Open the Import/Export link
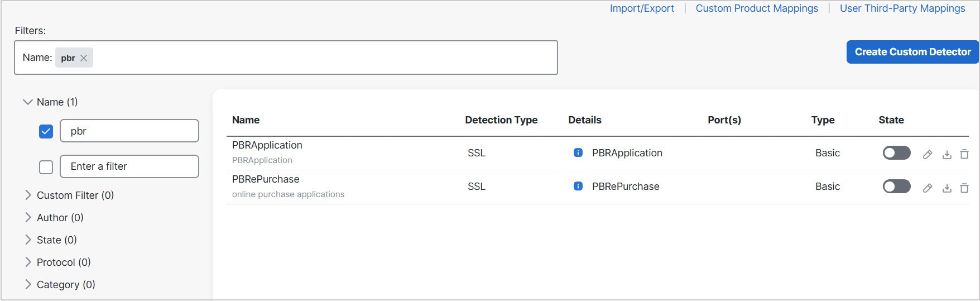The height and width of the screenshot is (301, 980). click(642, 8)
